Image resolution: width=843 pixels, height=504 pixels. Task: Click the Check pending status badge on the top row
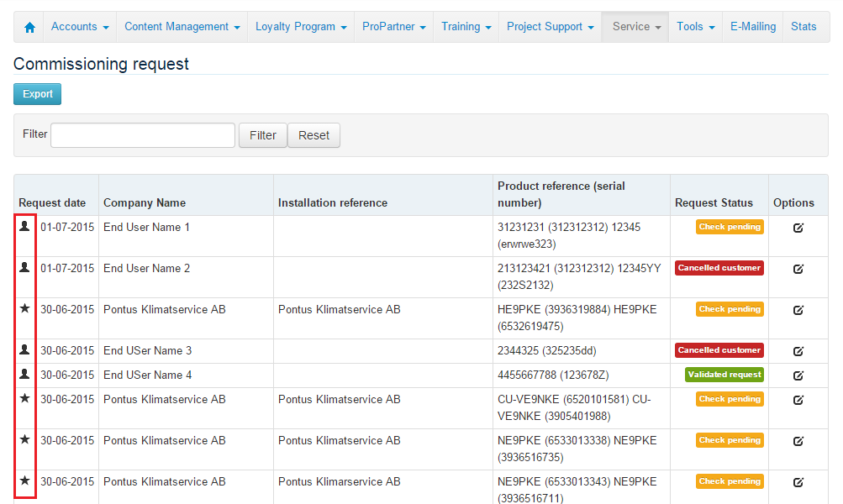pos(730,227)
